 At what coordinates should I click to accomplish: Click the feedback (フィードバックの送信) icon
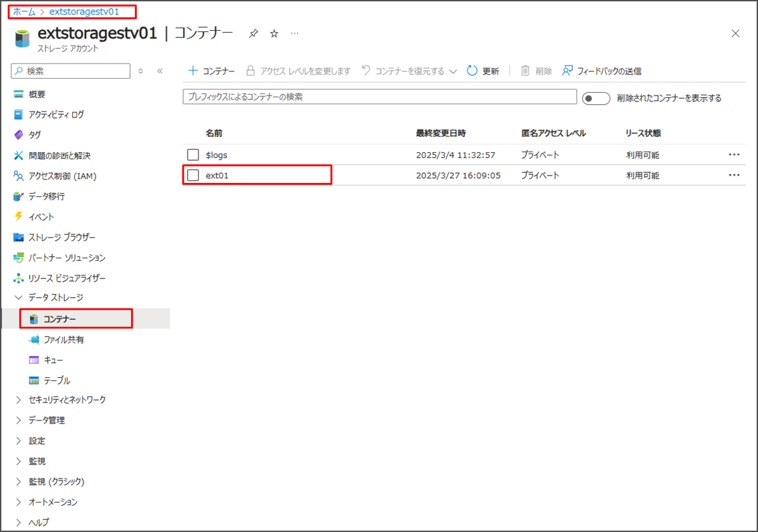pos(568,71)
